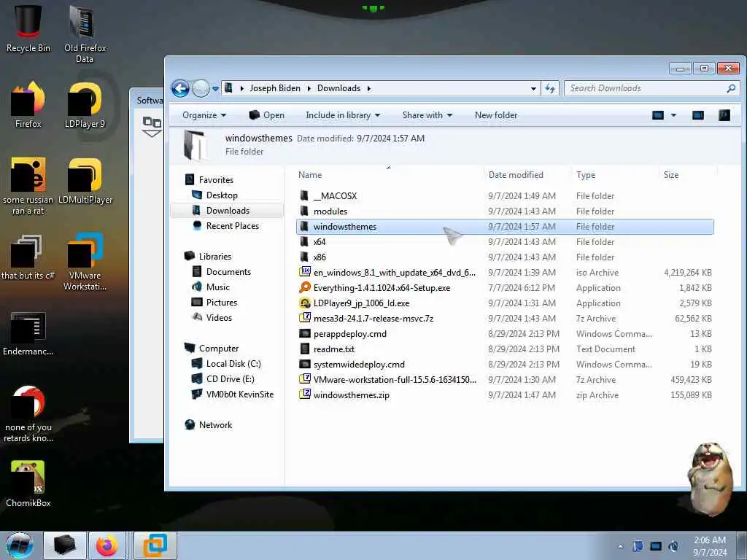Click the Firefox taskbar button
Viewport: 747px width, 560px height.
107,545
